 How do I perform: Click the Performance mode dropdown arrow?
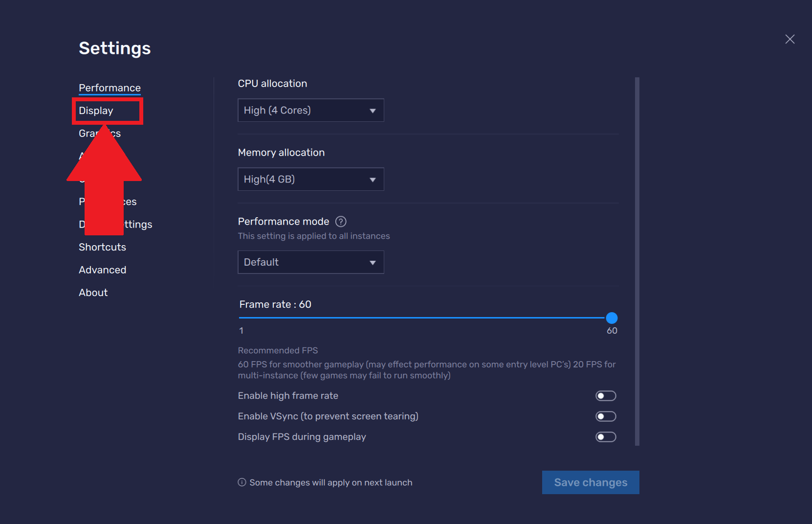point(373,263)
